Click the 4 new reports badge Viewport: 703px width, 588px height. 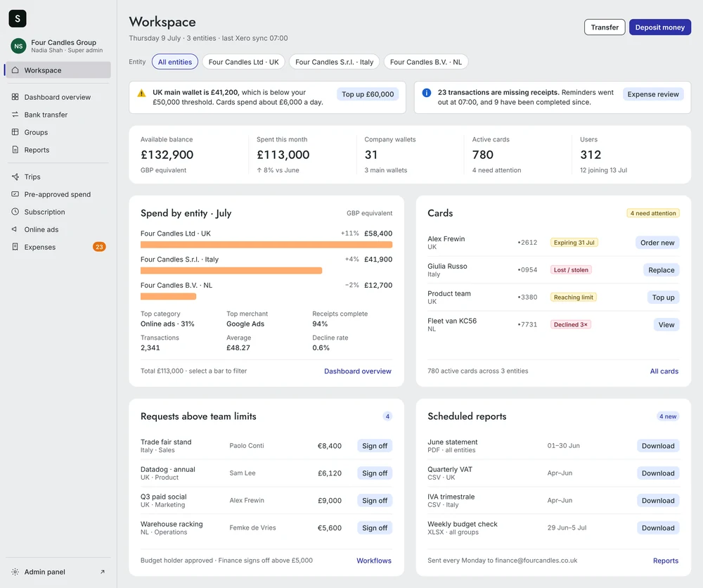pos(668,416)
